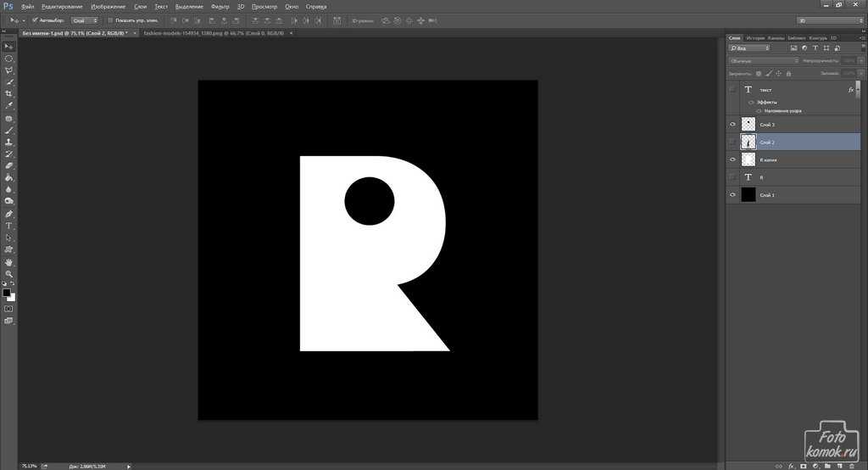This screenshot has height=470, width=868.
Task: Show the hidden R text layer
Action: 732,177
